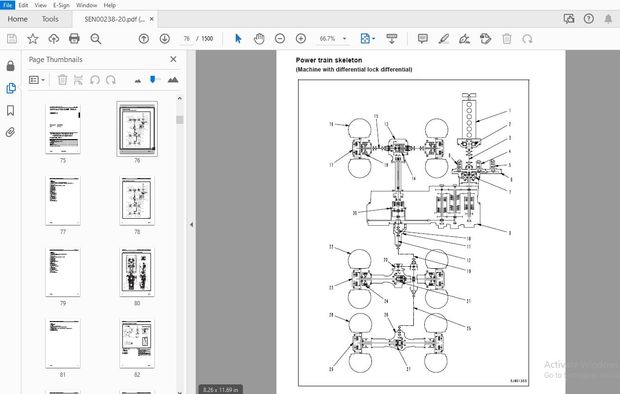The image size is (620, 394).
Task: Close the Page Thumbnails panel
Action: coord(173,59)
